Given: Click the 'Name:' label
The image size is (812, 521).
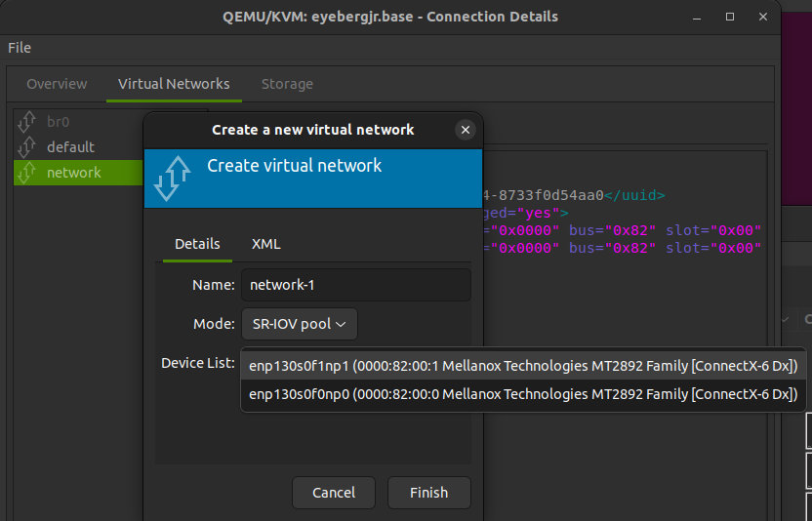Looking at the screenshot, I should (x=214, y=285).
